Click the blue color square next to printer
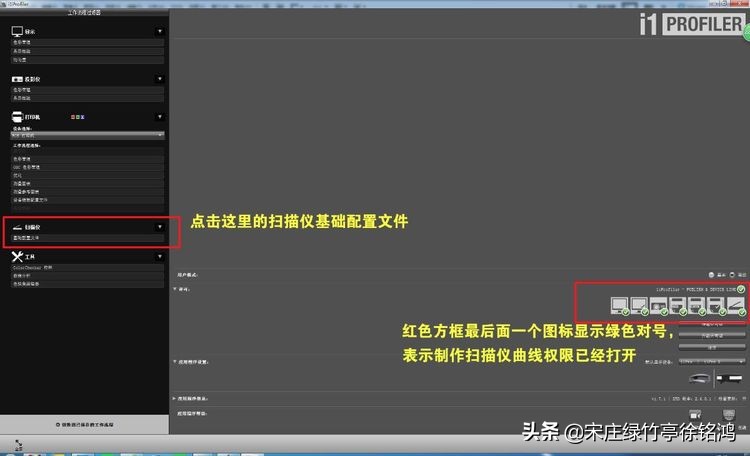 tap(82, 117)
